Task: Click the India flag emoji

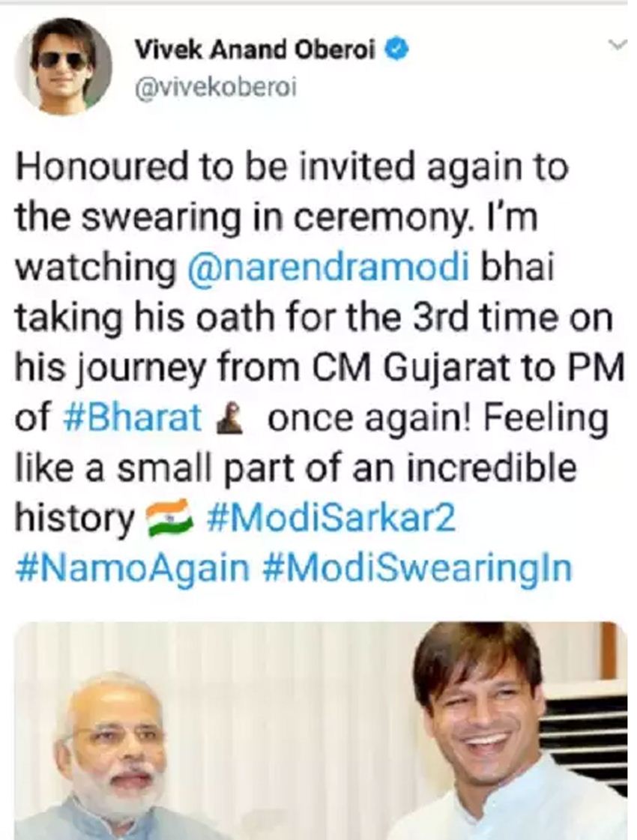Action: click(169, 520)
